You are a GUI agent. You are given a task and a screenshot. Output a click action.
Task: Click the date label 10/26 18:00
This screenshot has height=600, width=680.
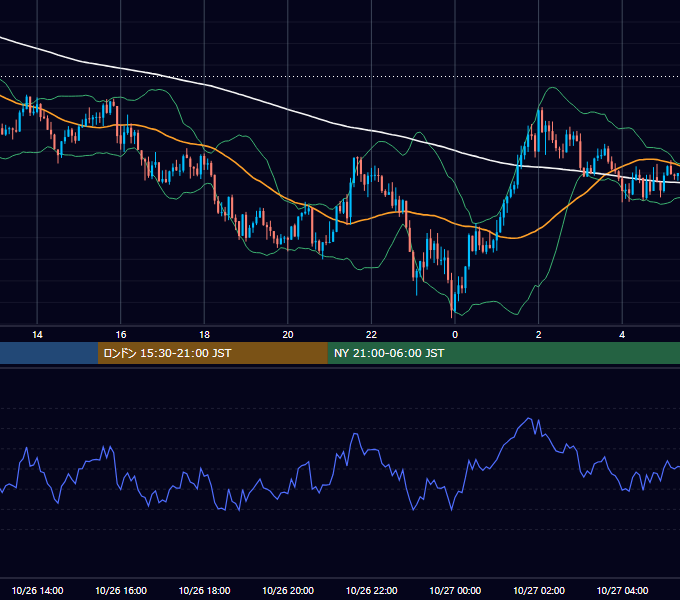(204, 590)
